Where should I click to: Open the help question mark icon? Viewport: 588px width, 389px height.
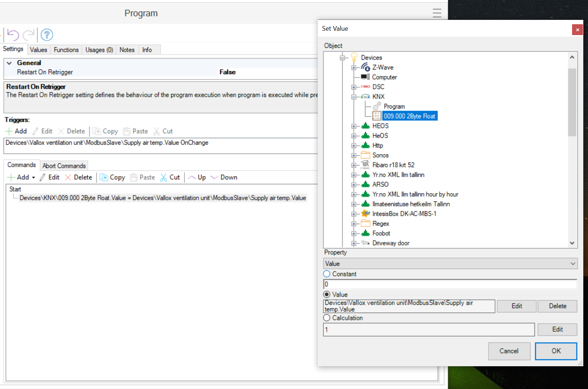(x=47, y=35)
